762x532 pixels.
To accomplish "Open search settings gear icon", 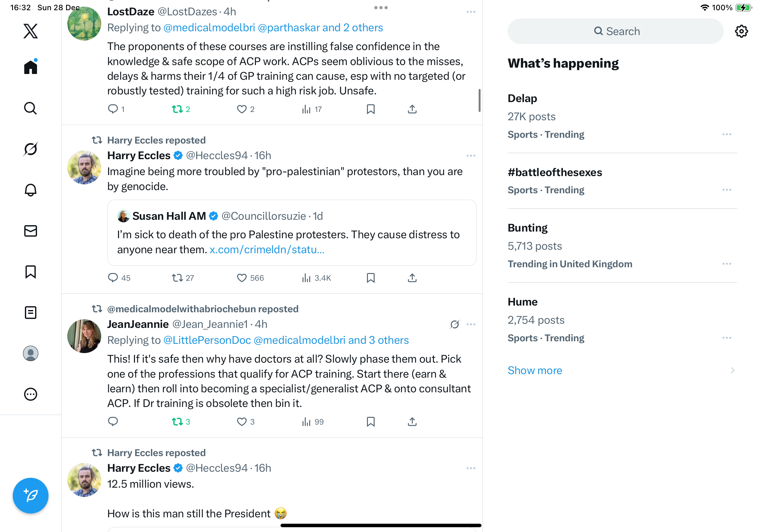I will pos(741,31).
